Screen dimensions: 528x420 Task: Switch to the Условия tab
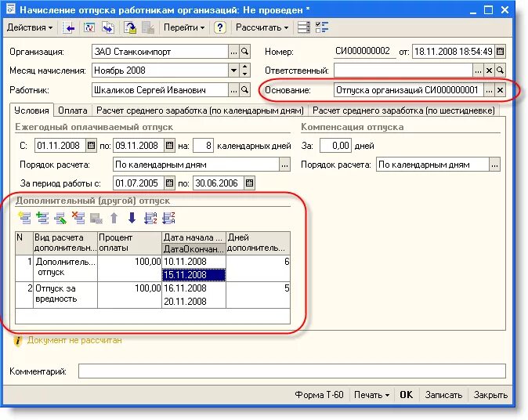pos(31,110)
